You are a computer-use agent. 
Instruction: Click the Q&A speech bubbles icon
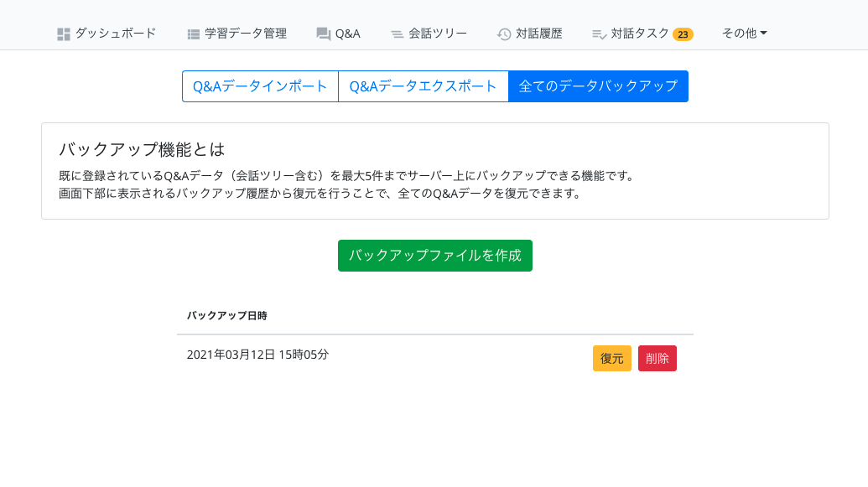323,34
